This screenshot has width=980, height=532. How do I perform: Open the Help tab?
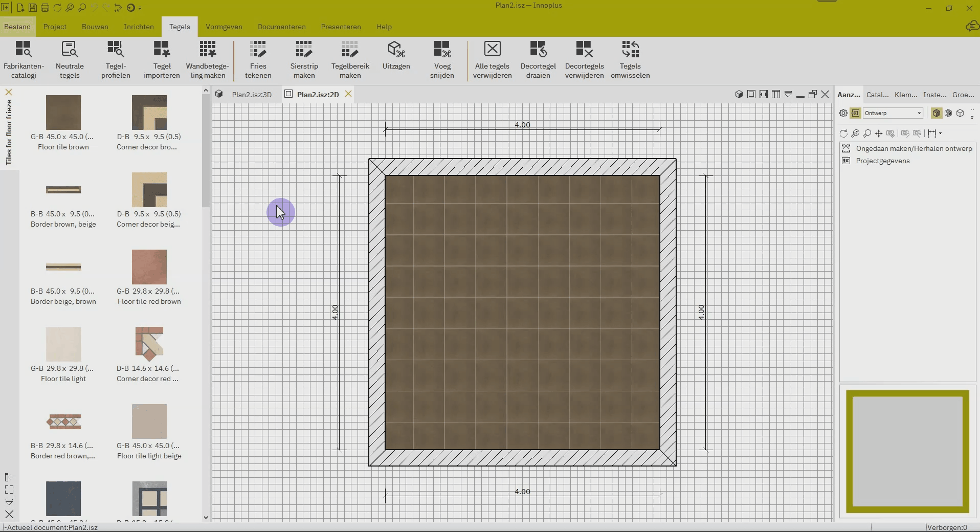pyautogui.click(x=384, y=27)
